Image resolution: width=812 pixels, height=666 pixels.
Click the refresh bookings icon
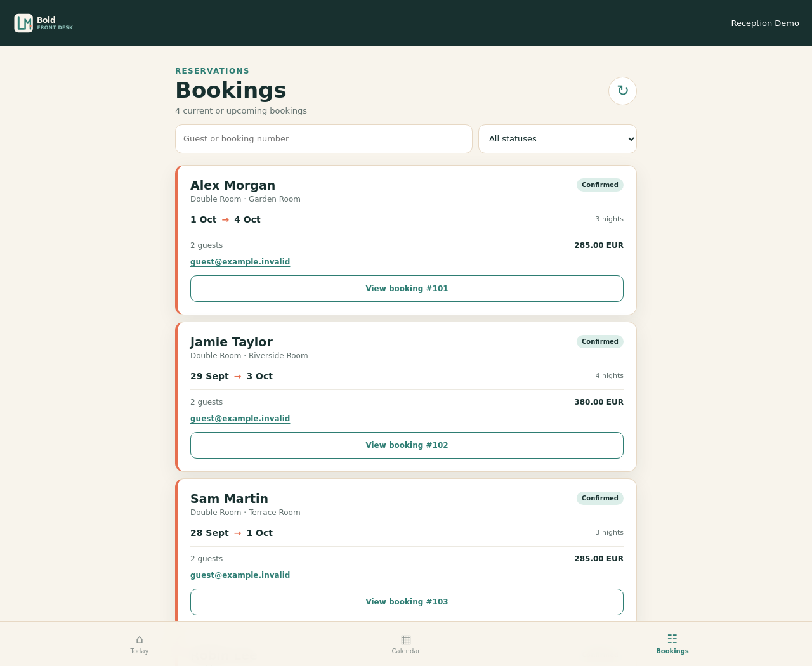point(622,91)
